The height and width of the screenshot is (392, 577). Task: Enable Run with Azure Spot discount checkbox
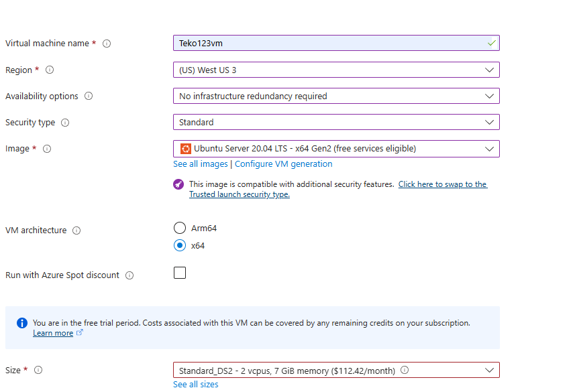click(x=180, y=273)
